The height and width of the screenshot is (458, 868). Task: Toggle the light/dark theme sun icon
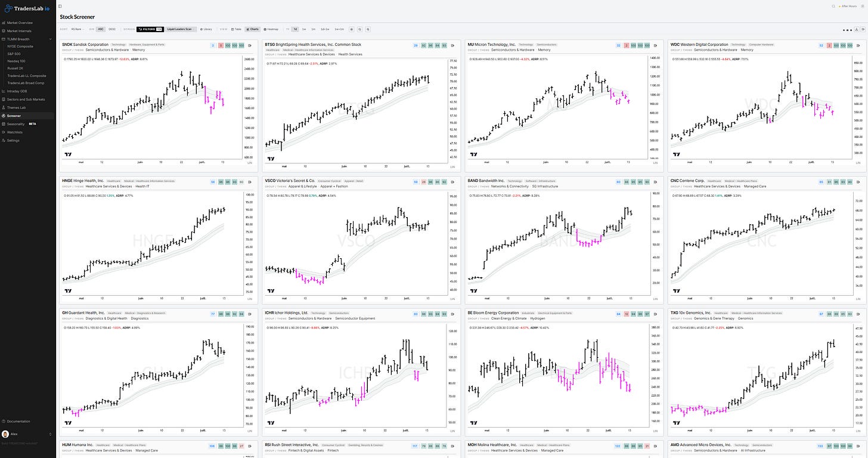862,6
